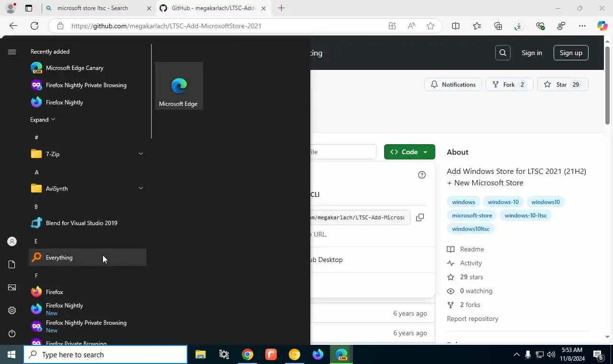The height and width of the screenshot is (364, 613).
Task: Click the Microsoft Edge start tile
Action: coord(179,86)
